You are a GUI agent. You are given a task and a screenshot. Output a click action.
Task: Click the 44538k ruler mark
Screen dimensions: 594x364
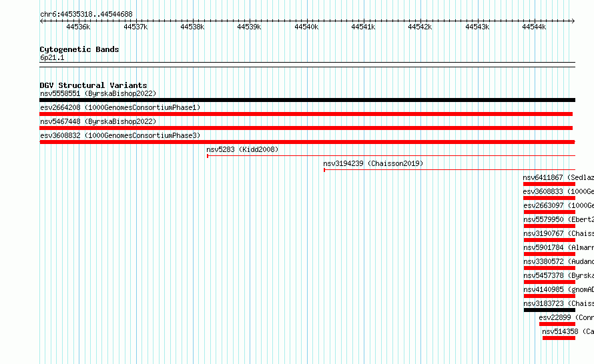192,27
